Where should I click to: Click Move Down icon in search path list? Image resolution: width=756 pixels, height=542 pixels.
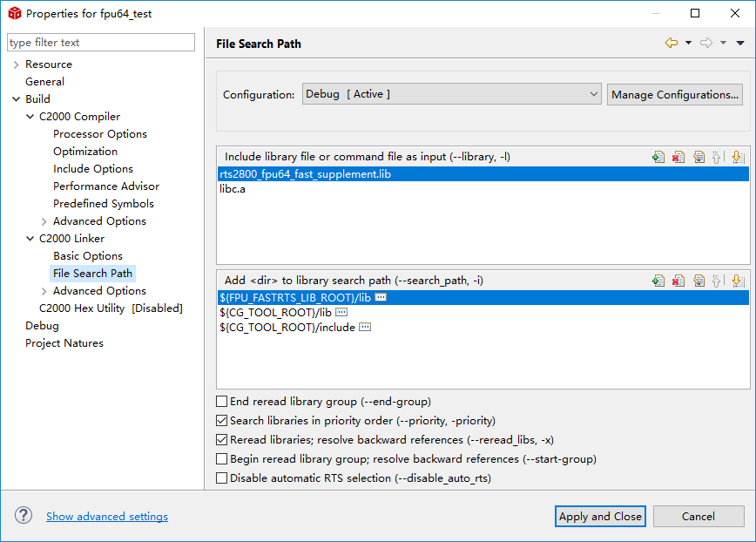(x=738, y=281)
